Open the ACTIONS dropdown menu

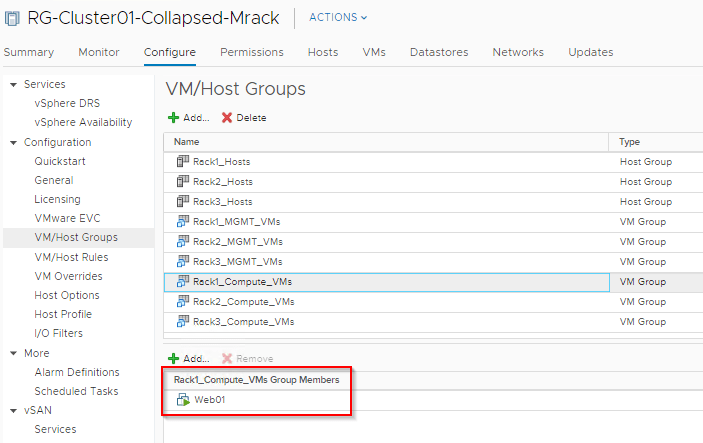(x=338, y=17)
